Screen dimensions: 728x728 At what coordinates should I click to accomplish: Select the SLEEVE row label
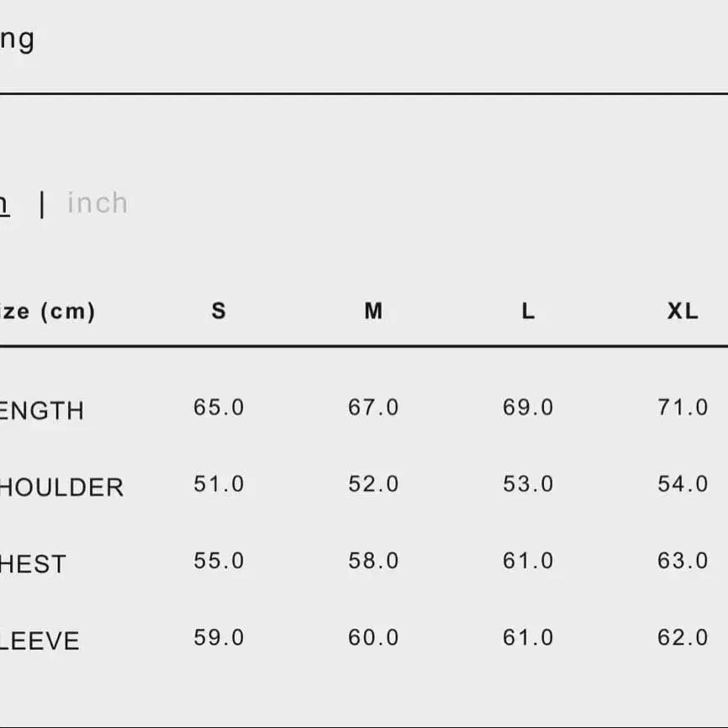(40, 641)
